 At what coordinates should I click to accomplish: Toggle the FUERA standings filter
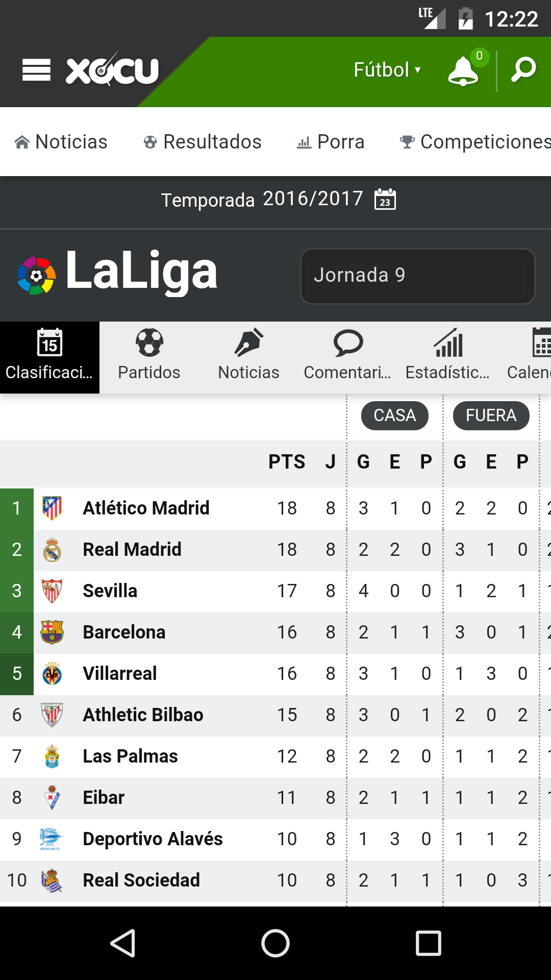(491, 415)
